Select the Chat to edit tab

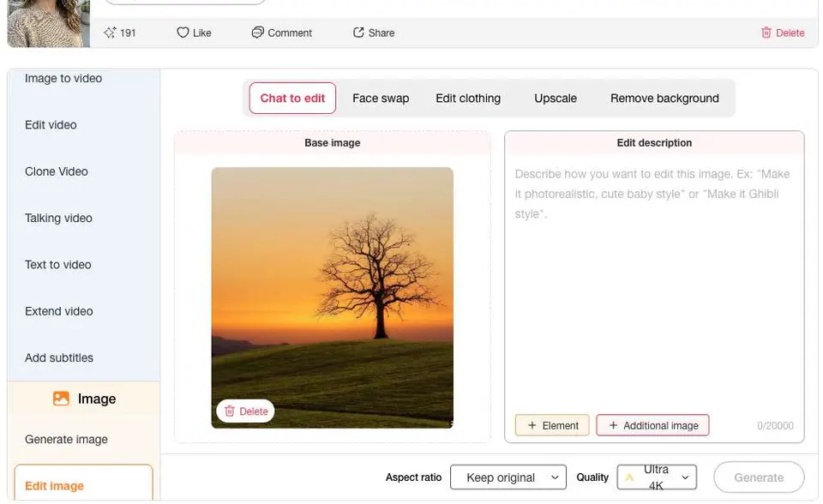292,99
